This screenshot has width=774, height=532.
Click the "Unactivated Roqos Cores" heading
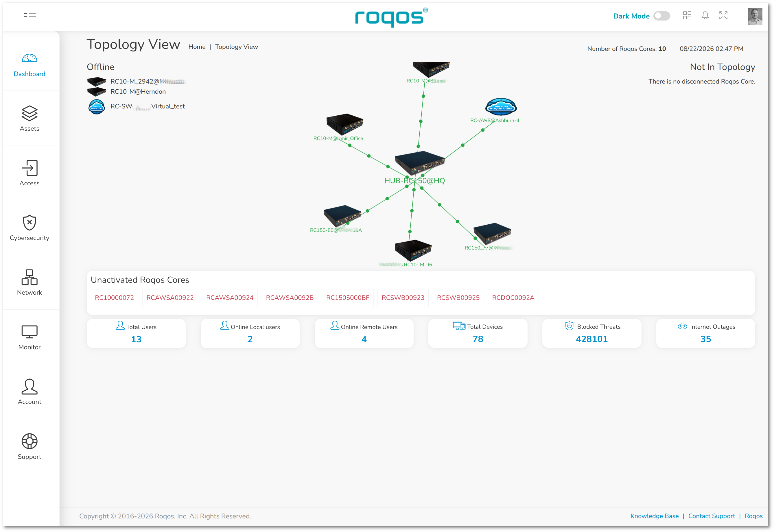(x=140, y=280)
